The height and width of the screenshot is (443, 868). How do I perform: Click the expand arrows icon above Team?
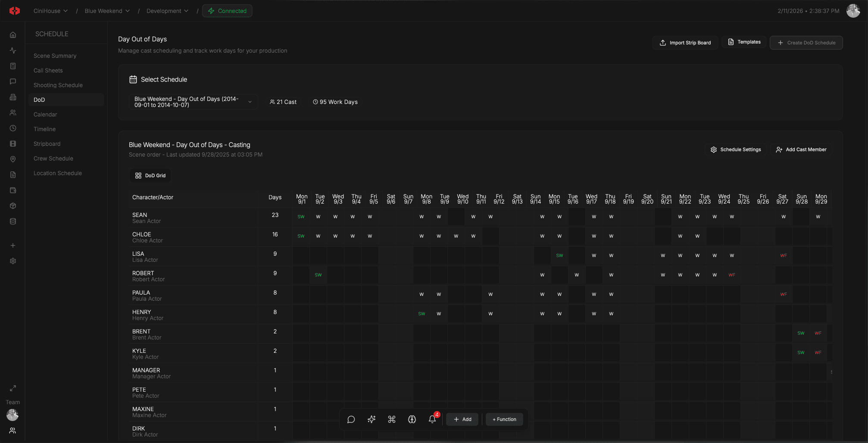click(x=13, y=388)
